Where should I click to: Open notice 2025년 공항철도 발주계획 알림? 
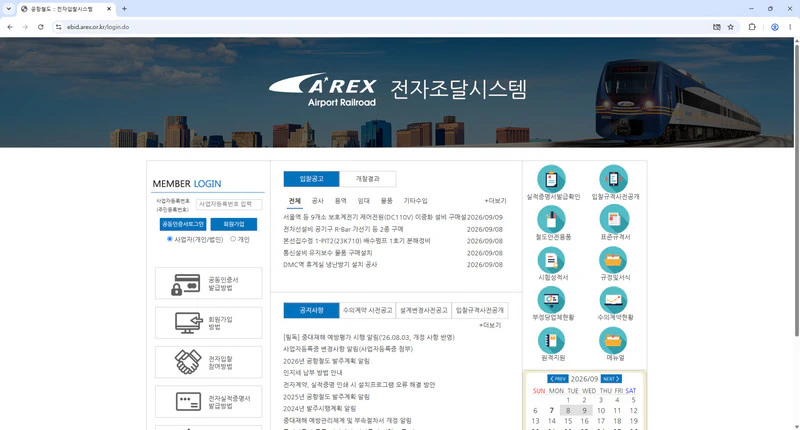[x=327, y=396]
